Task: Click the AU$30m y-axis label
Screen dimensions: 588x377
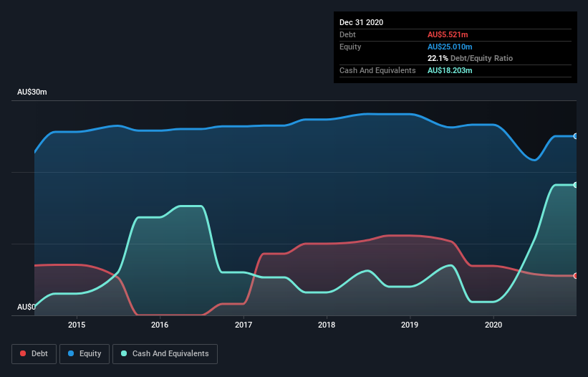Action: pyautogui.click(x=32, y=92)
